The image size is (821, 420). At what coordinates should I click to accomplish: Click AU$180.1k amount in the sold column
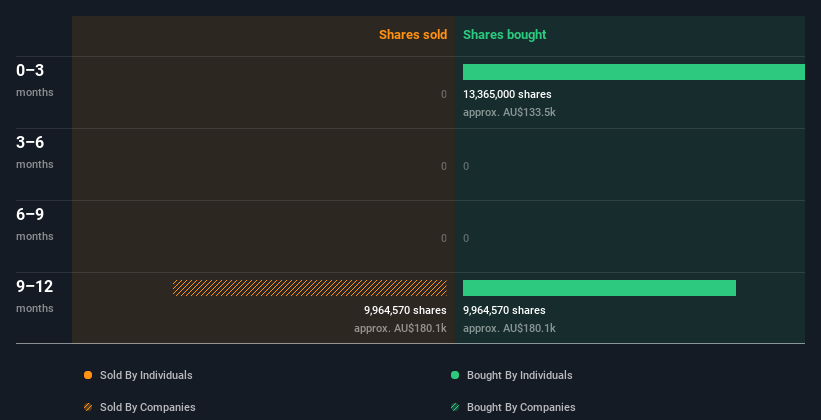(400, 328)
